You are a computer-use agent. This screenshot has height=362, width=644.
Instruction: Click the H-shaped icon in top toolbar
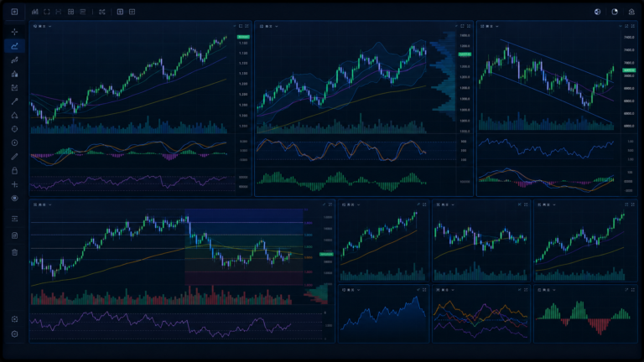59,12
